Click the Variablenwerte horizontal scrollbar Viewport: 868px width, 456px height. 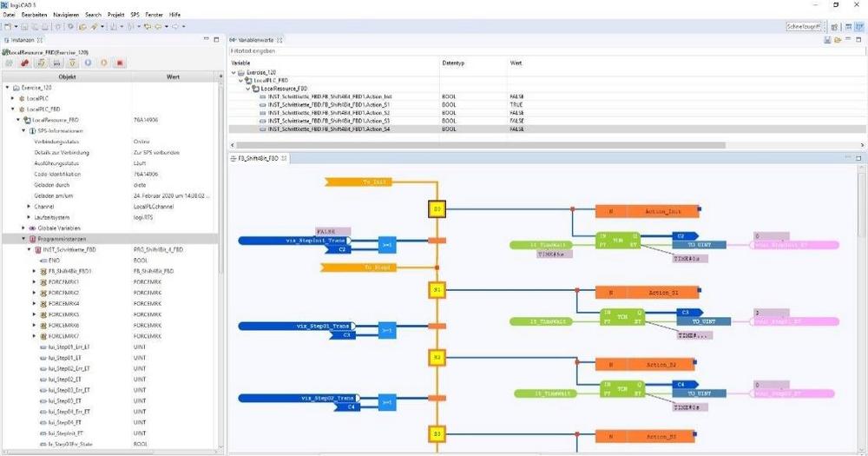(482, 145)
